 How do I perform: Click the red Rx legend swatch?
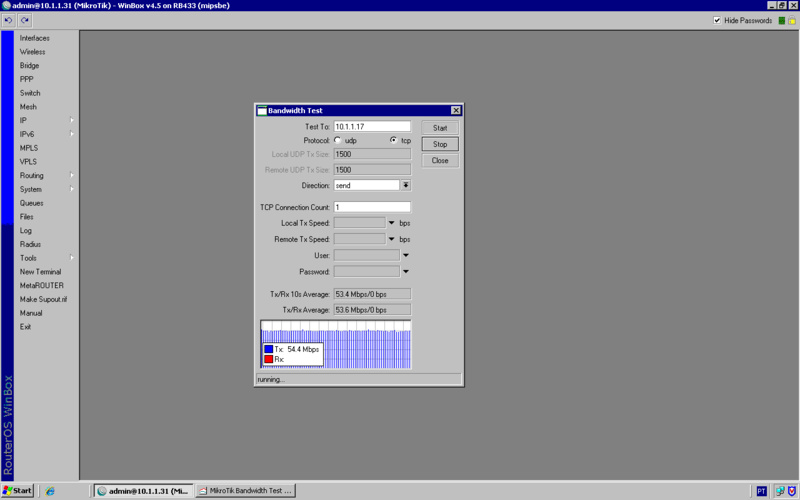click(268, 359)
